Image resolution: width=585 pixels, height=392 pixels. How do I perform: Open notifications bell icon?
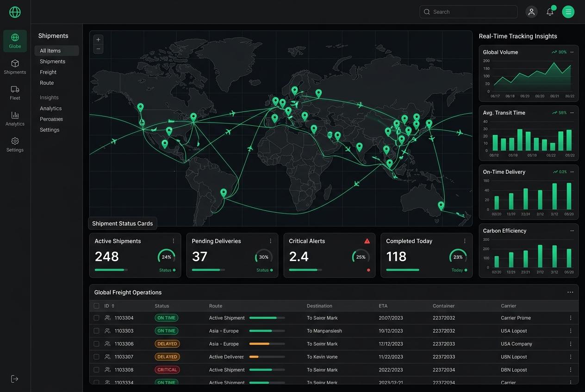pos(550,12)
